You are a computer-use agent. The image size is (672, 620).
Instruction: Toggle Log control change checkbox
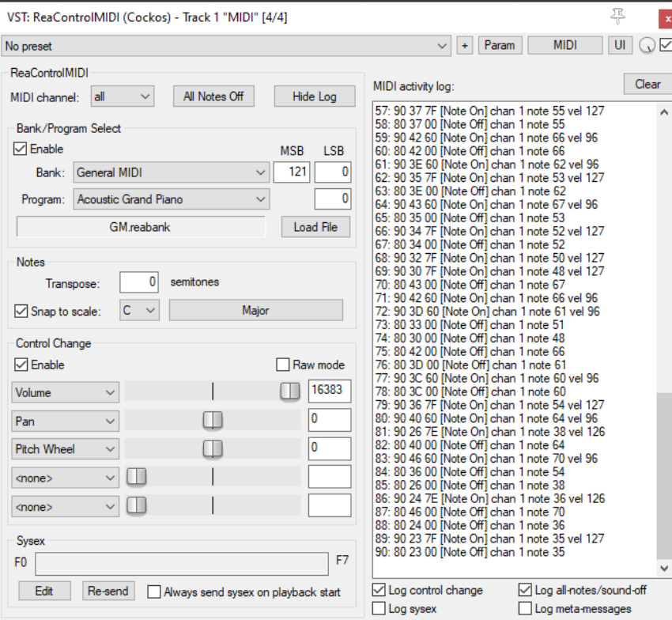click(x=379, y=590)
